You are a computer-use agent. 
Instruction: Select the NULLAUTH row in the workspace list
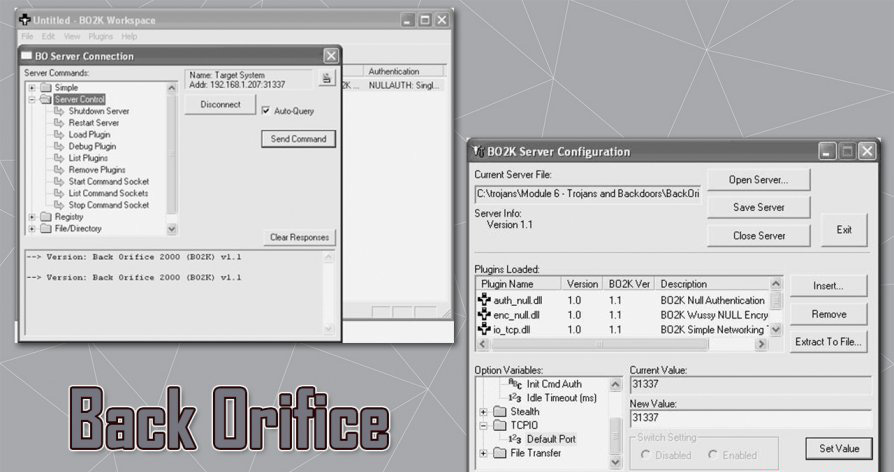(403, 86)
